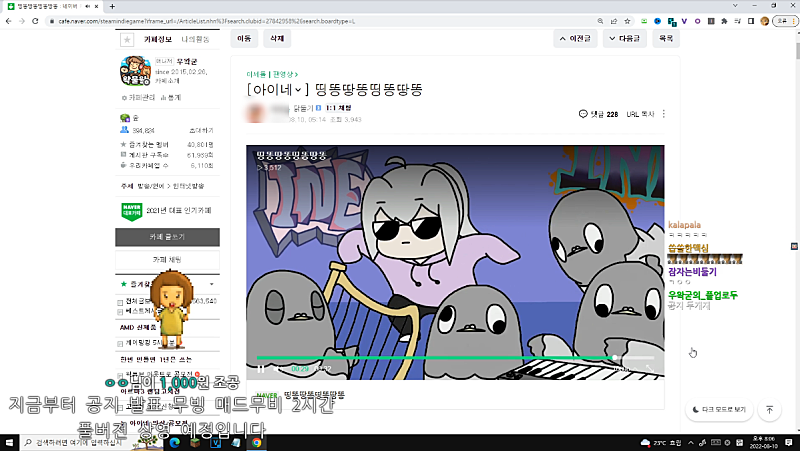
Task: Click the scroll-to-top arrow button
Action: pos(770,409)
